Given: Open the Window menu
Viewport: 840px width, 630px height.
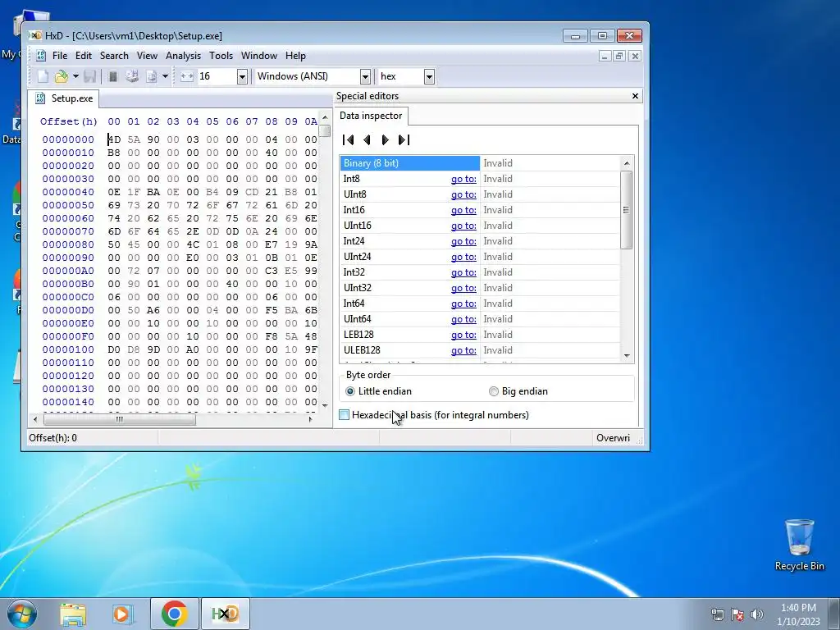Looking at the screenshot, I should [x=258, y=56].
